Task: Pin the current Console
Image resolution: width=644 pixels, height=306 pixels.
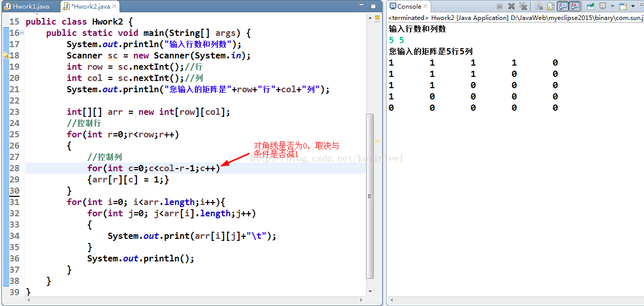Action: click(591, 6)
